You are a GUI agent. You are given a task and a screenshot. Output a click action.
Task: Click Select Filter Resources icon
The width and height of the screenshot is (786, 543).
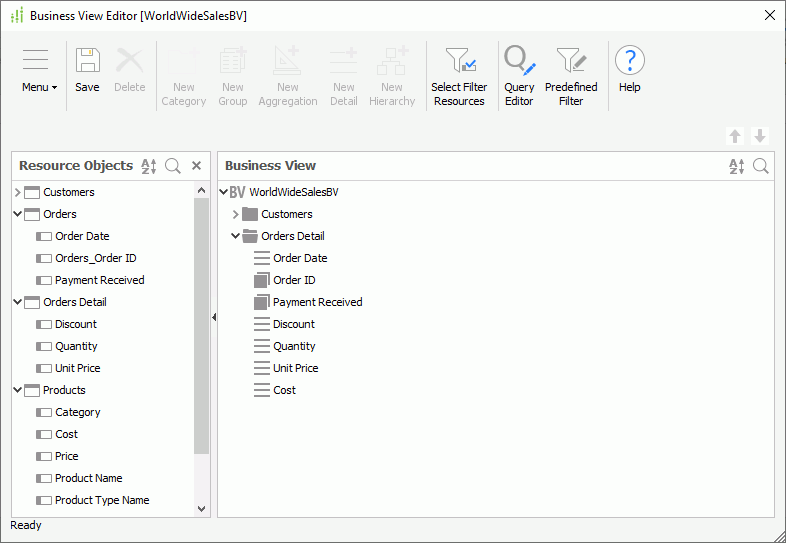459,62
